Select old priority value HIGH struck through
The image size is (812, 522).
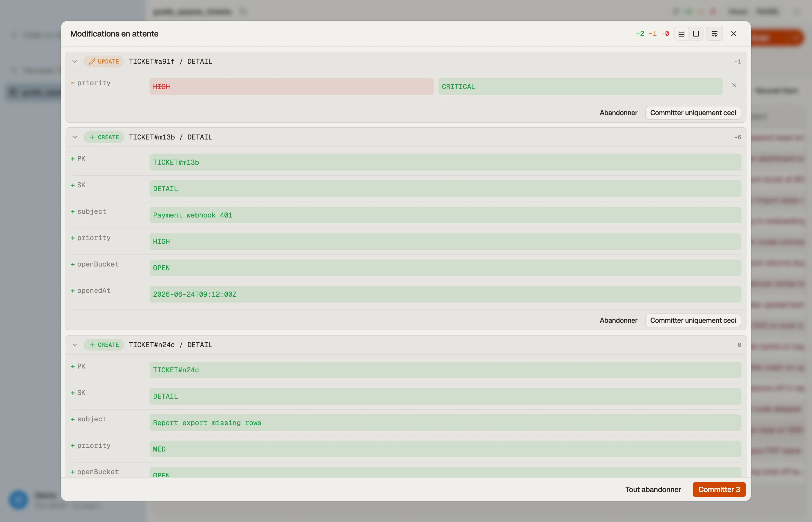[x=291, y=87]
